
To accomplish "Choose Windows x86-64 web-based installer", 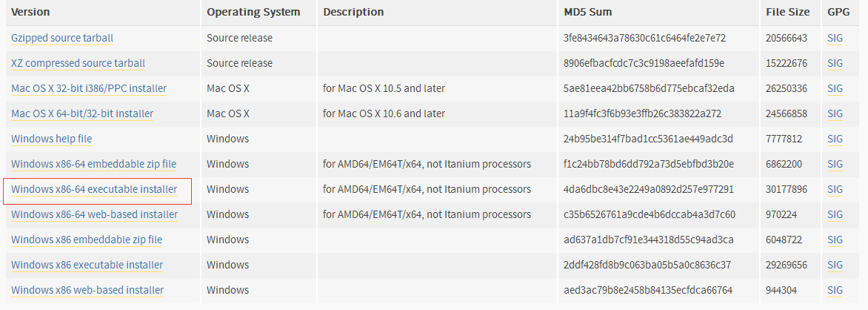I will tap(94, 214).
